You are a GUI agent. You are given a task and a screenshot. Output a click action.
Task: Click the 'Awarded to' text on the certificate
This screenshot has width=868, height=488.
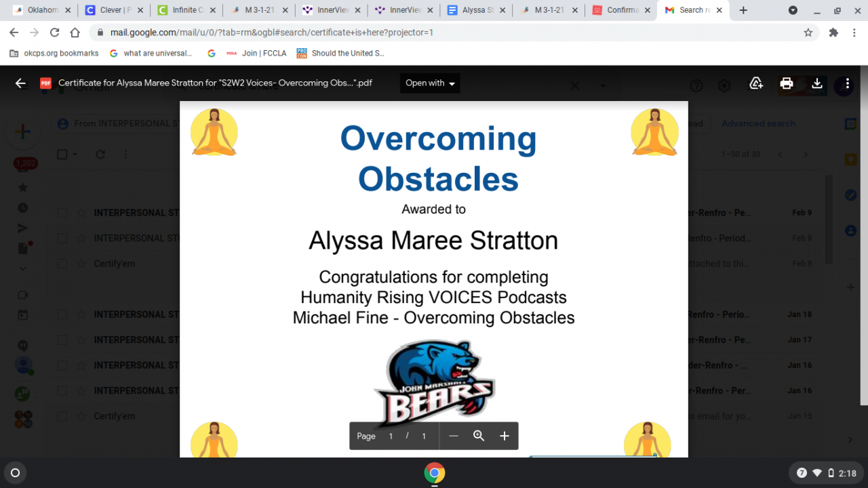click(433, 209)
